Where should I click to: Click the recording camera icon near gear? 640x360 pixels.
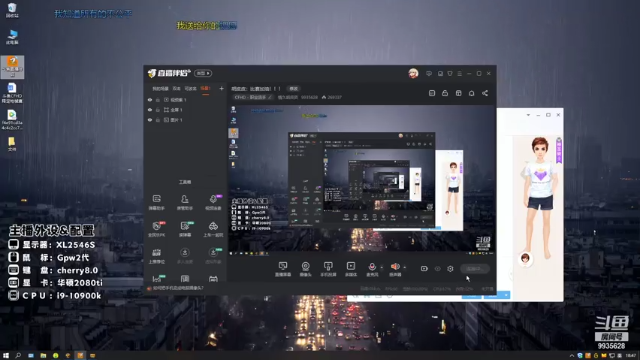[424, 269]
